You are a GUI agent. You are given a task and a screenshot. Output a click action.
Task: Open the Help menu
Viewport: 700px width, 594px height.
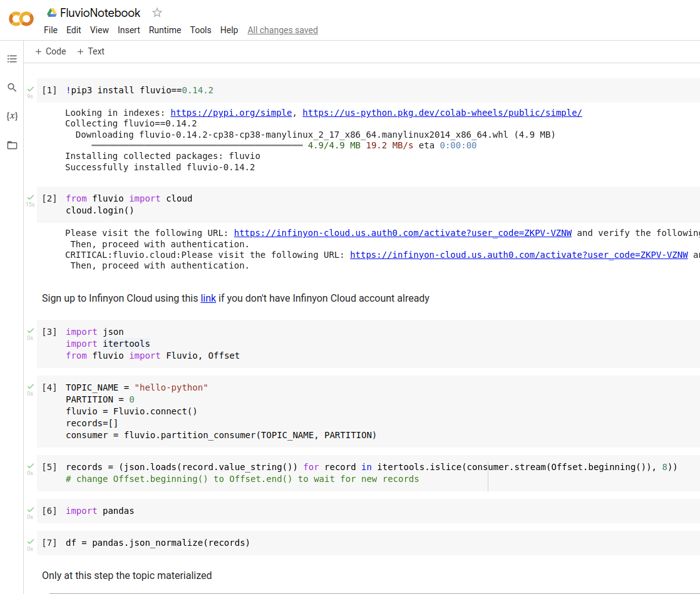(x=229, y=29)
